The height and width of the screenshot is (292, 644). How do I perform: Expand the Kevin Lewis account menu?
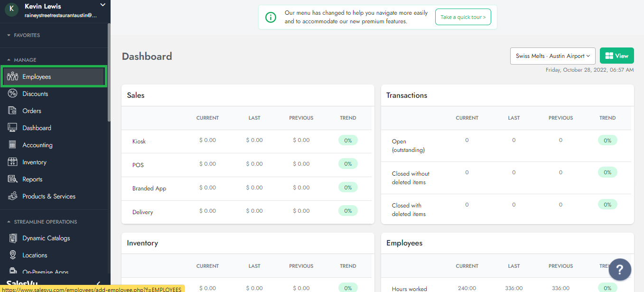pyautogui.click(x=103, y=5)
